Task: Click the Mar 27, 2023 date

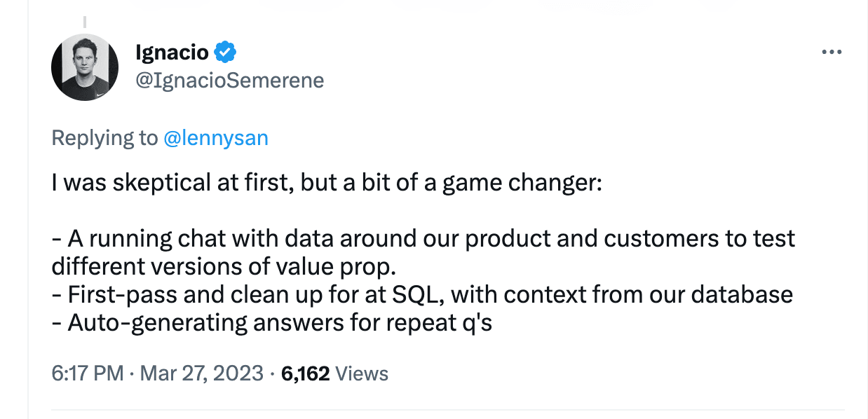Action: pyautogui.click(x=202, y=373)
